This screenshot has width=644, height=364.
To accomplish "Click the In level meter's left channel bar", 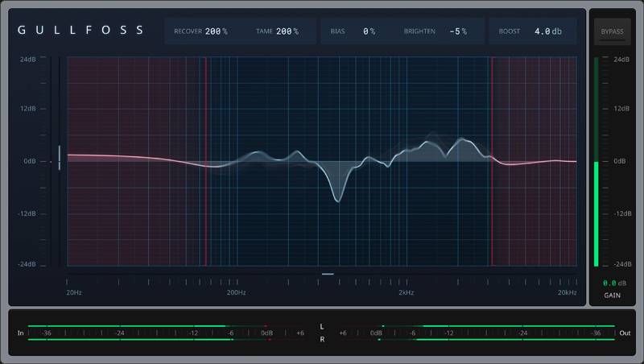I will [x=129, y=326].
